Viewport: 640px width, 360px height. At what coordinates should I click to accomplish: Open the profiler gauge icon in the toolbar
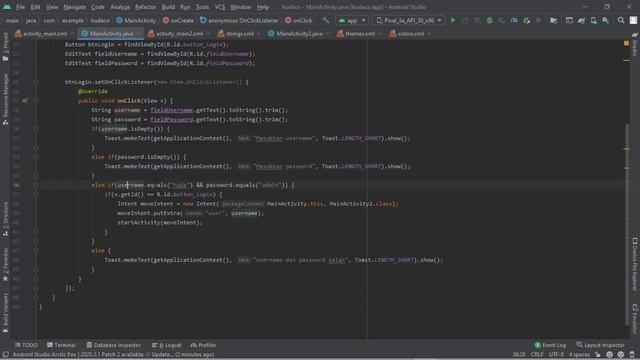(514, 20)
